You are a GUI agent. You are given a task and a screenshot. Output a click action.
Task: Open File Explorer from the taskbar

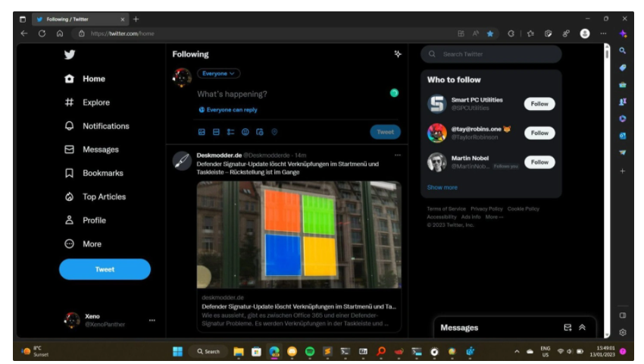239,351
